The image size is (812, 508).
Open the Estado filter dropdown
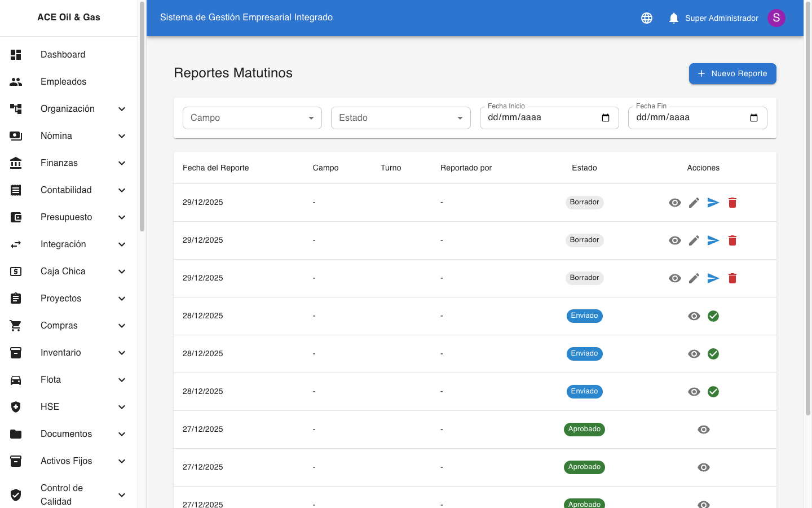[400, 118]
